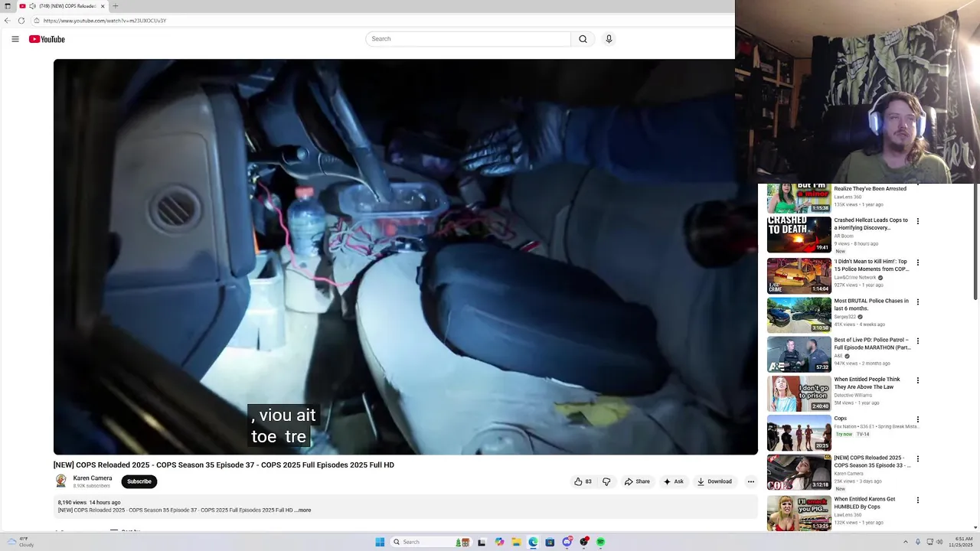Click the Try now badge under Cops

(x=843, y=435)
